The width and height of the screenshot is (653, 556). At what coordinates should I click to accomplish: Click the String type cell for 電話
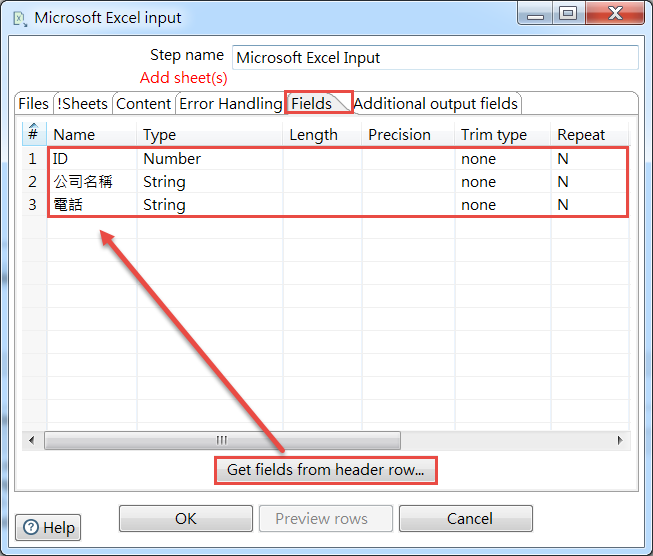point(210,204)
